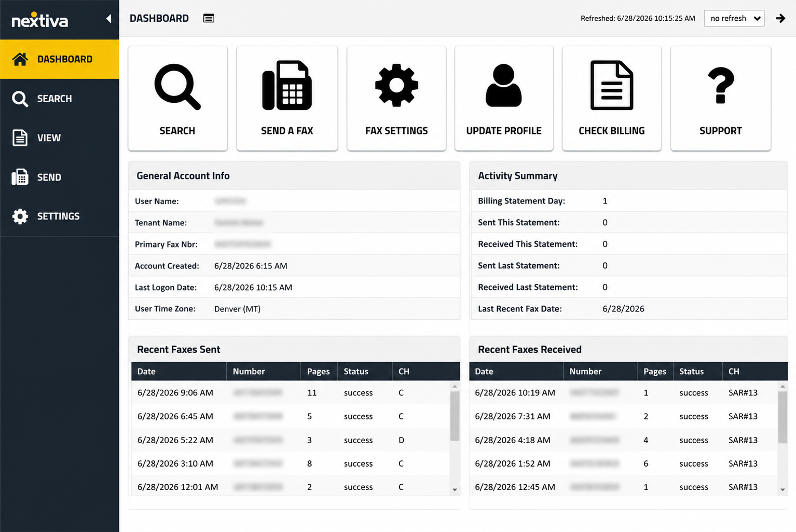Open the dashboard layout icon beside title
796x532 pixels.
pos(209,18)
